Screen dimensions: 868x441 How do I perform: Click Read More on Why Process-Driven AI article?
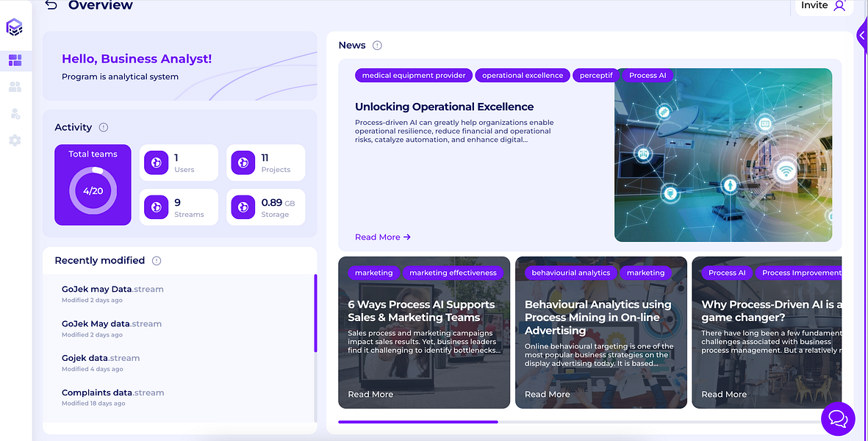[723, 394]
